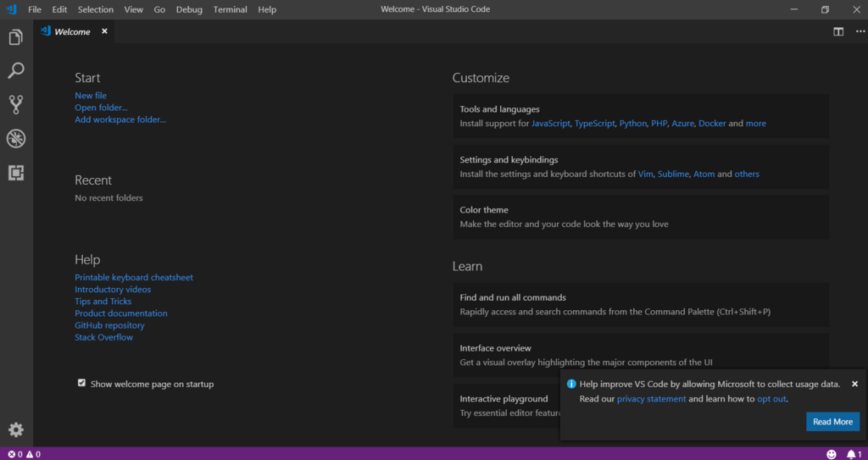Open Introductory videos link
Viewport: 868px width, 460px height.
(x=113, y=290)
